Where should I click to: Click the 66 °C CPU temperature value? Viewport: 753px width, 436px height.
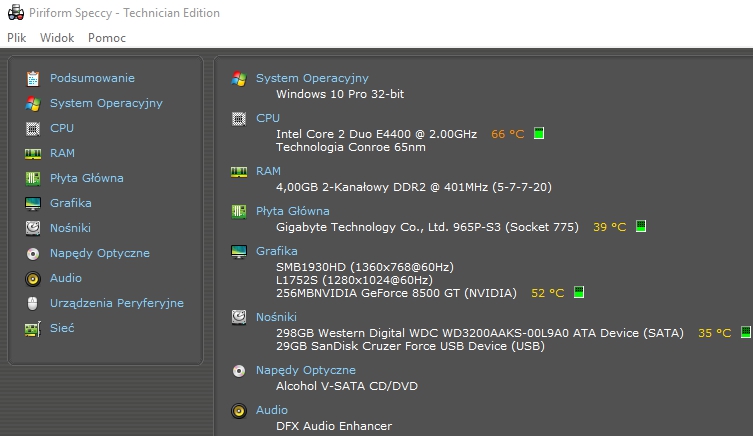pyautogui.click(x=508, y=134)
